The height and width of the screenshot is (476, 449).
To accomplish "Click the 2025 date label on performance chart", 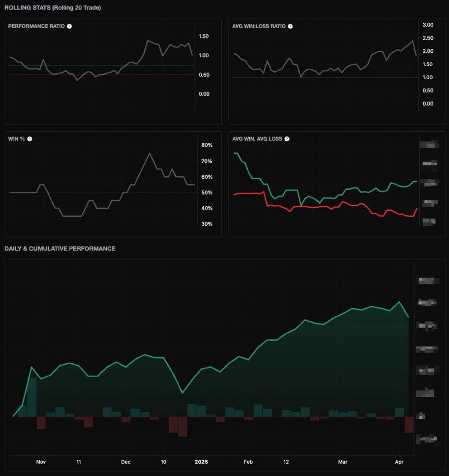I will point(201,462).
